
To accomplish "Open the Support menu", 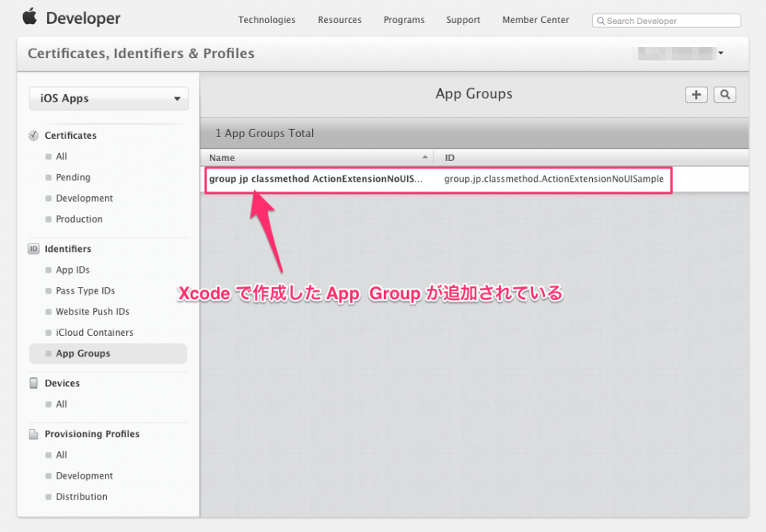I will 463,20.
